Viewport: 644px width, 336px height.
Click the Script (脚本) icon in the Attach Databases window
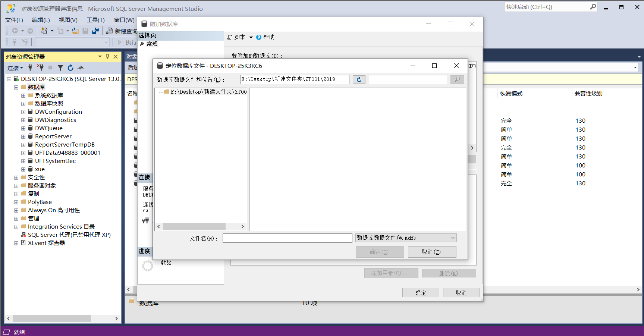[230, 37]
